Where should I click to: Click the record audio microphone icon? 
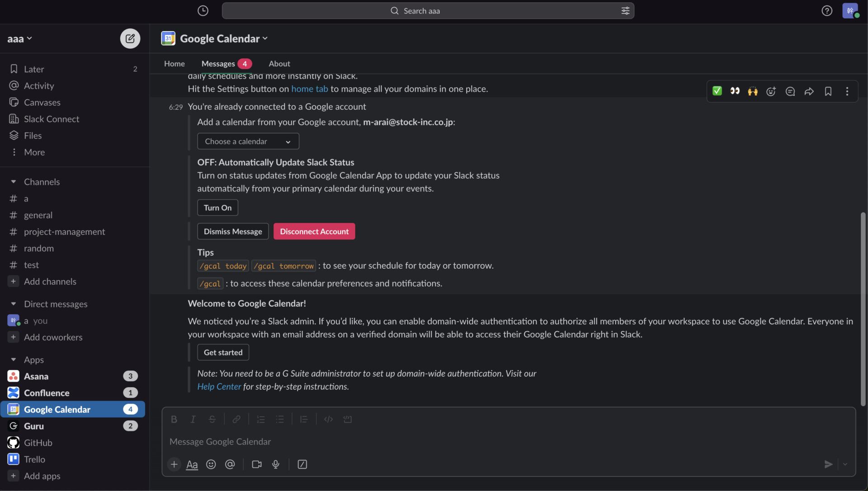pyautogui.click(x=275, y=464)
